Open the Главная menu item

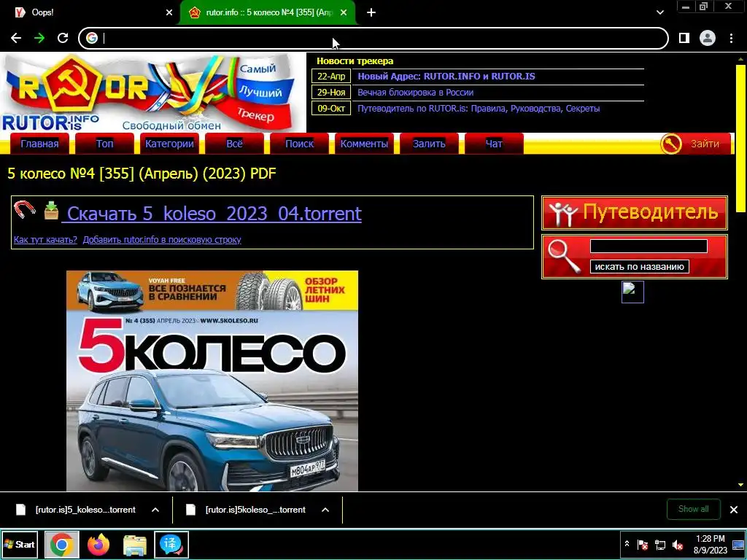tap(39, 144)
